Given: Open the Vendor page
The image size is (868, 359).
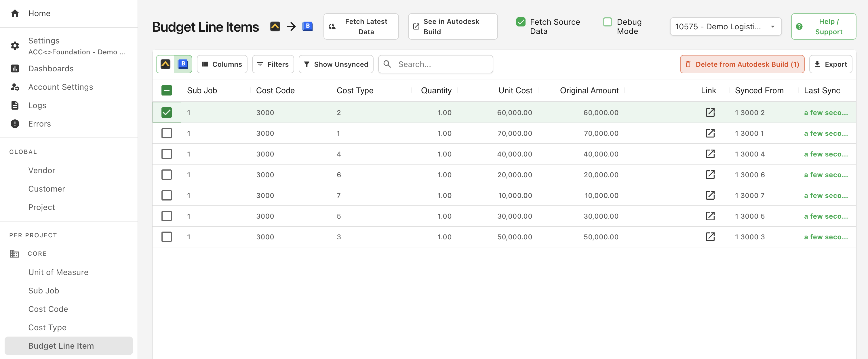Looking at the screenshot, I should (41, 170).
